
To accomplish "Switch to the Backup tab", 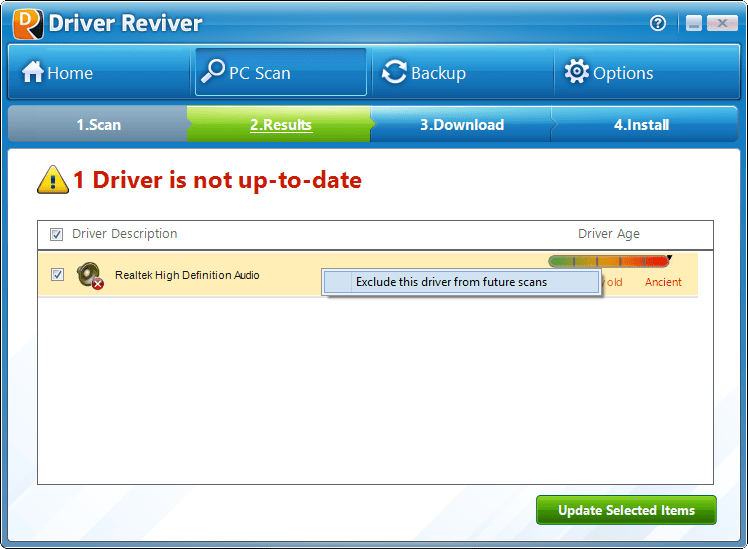I will tap(463, 73).
